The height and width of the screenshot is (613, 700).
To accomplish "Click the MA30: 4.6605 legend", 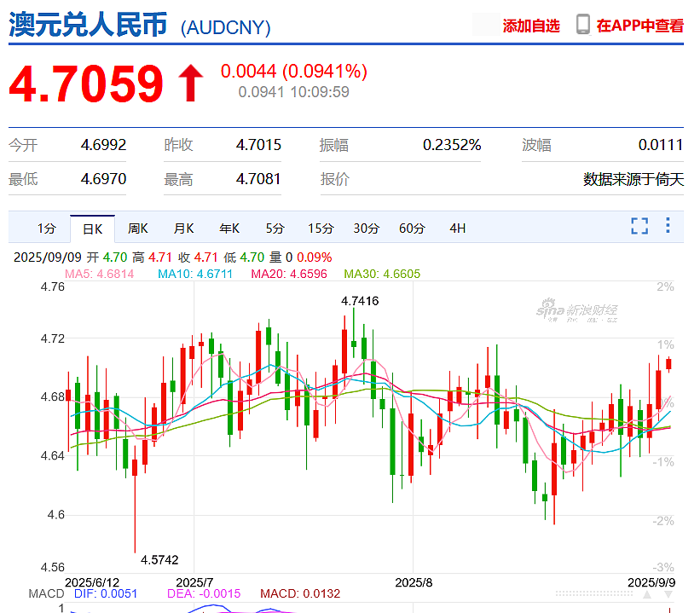I will click(x=382, y=274).
